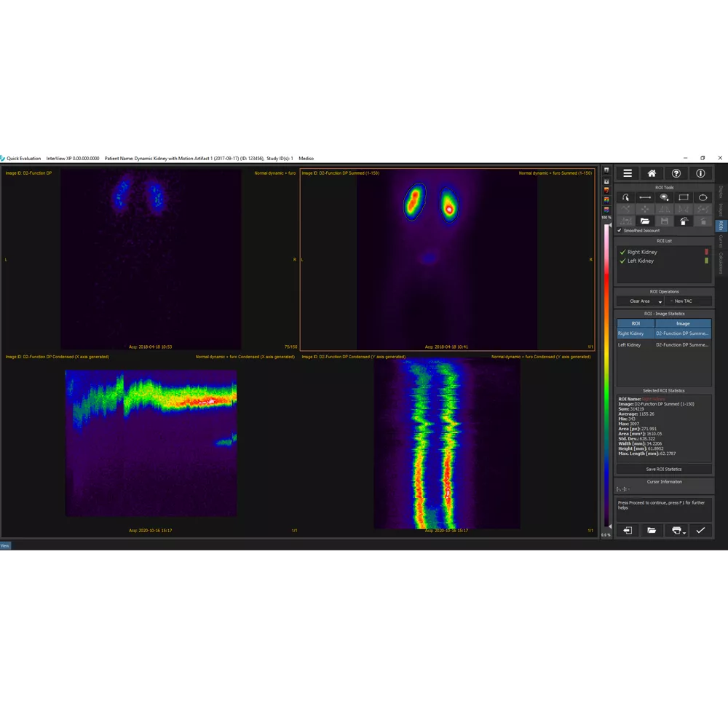Image resolution: width=728 pixels, height=728 pixels.
Task: Choose the second palette icon in color strip
Action: (x=606, y=181)
